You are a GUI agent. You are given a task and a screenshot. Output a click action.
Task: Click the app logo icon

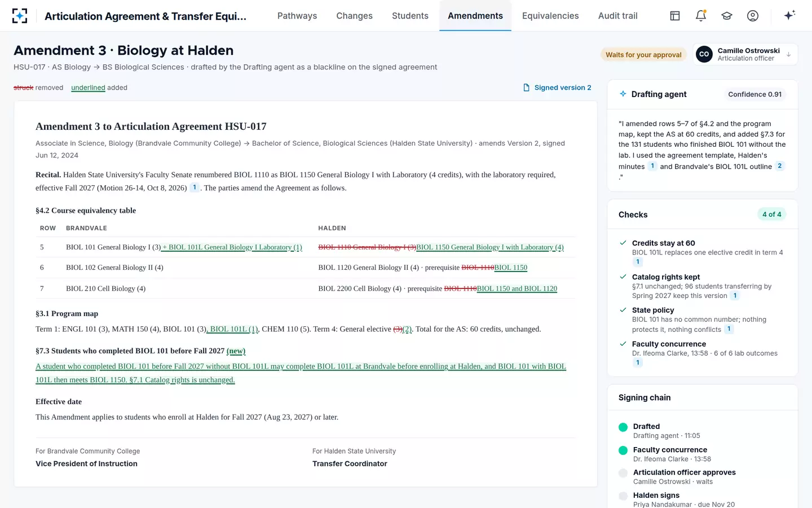pos(20,16)
